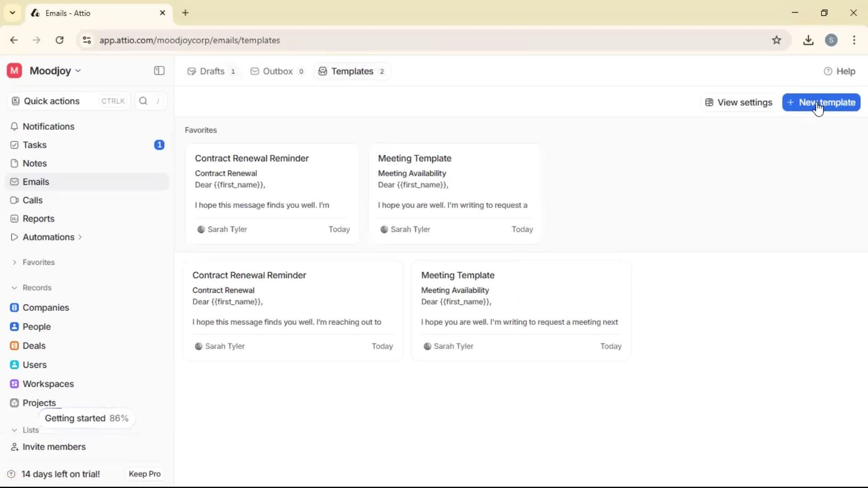Open the Tasks section in the sidebar
The image size is (868, 488).
click(x=34, y=145)
